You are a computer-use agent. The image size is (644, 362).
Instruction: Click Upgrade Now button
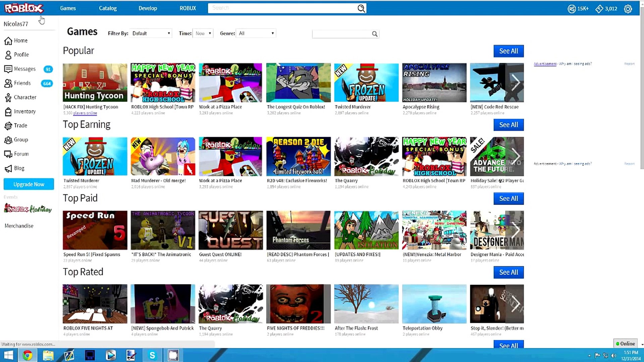[28, 184]
